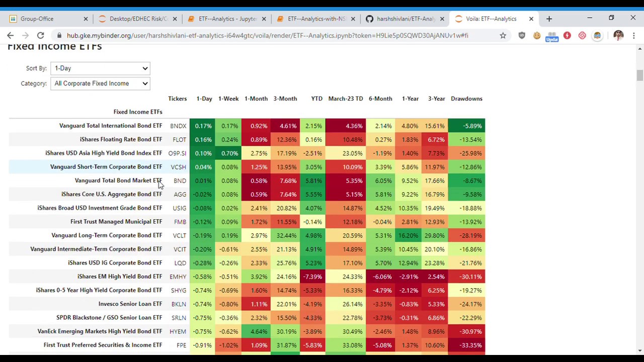The width and height of the screenshot is (644, 362).
Task: Bookmark this page with the star icon
Action: tap(503, 35)
